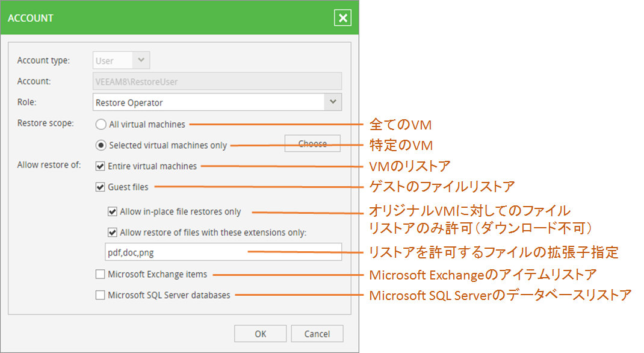644x353 pixels.
Task: Toggle restore by file extensions checkbox
Action: 112,233
